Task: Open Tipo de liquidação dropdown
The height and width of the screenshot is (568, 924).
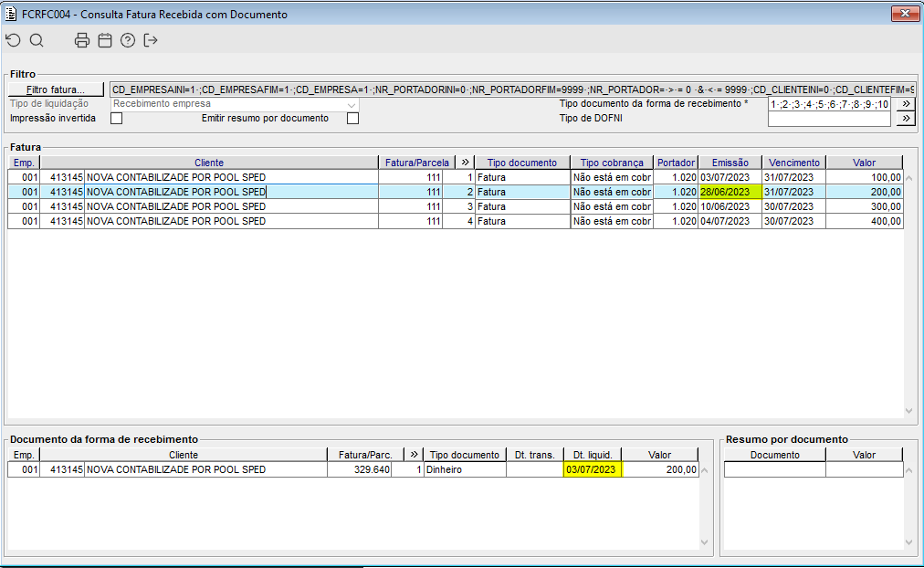Action: [352, 104]
